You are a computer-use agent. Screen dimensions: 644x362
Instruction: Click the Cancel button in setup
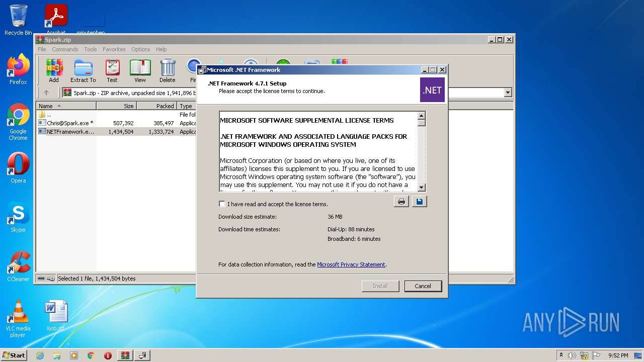pos(423,286)
